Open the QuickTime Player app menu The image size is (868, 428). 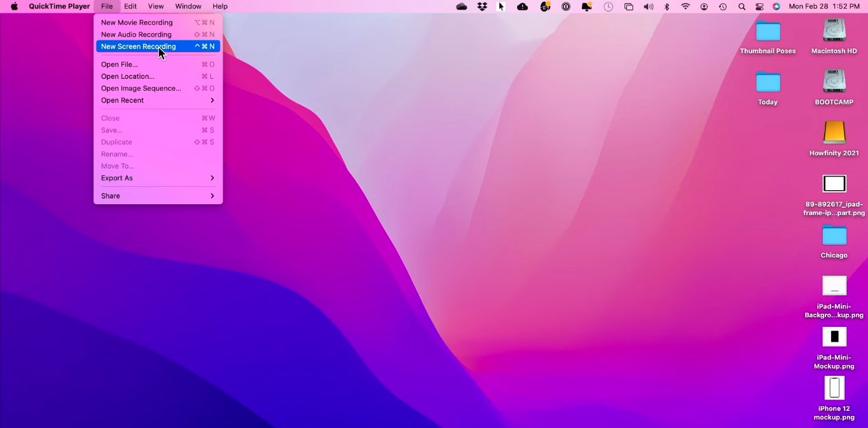pyautogui.click(x=59, y=6)
